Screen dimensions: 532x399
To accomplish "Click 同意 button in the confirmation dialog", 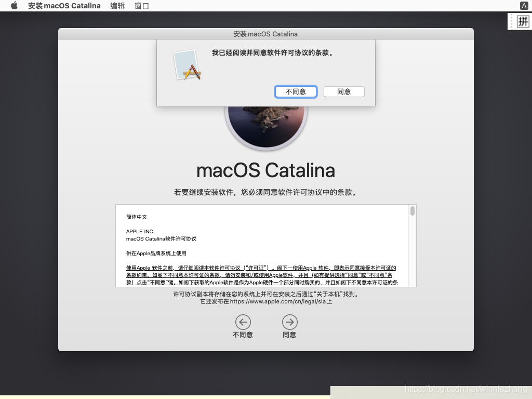I will click(344, 91).
